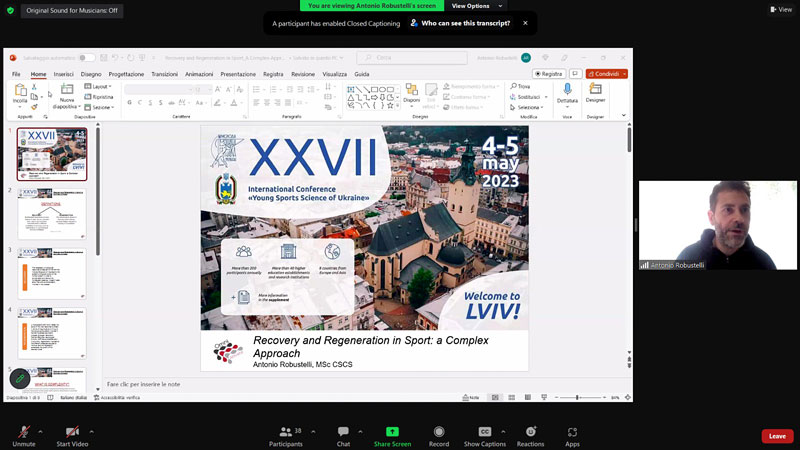The image size is (800, 450).
Task: Open the Revisione ribbon tab
Action: (303, 74)
